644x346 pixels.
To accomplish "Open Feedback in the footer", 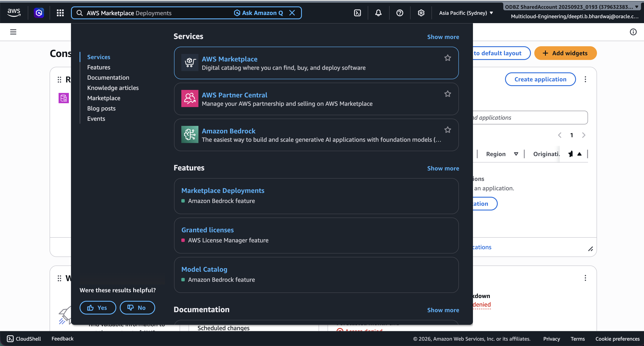I will (62, 339).
